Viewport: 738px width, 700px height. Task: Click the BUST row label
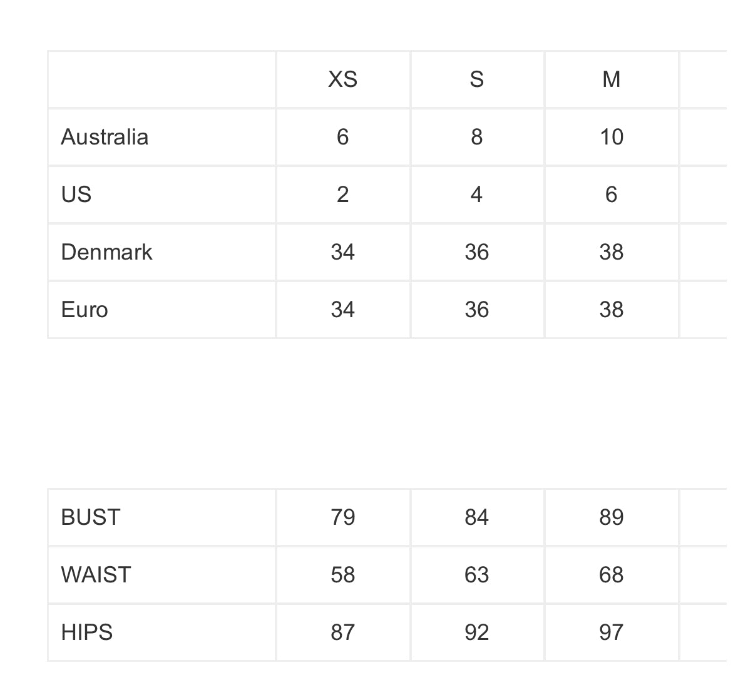[x=90, y=517]
